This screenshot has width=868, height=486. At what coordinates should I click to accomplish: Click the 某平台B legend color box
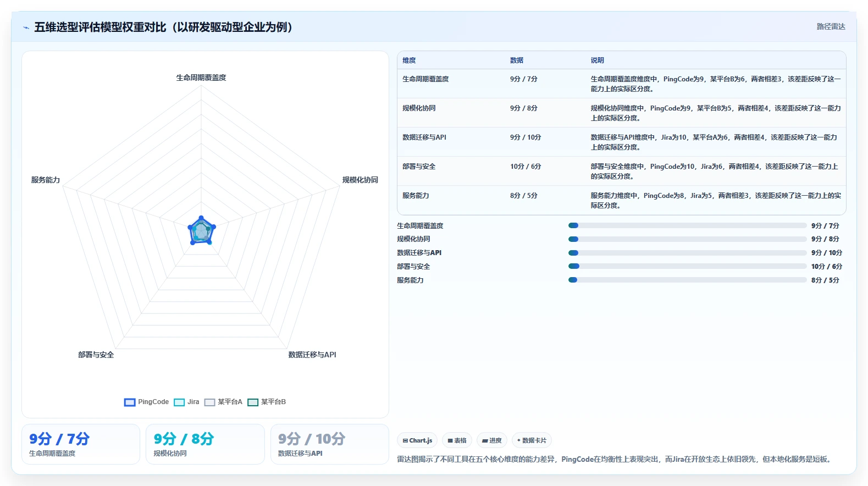tap(253, 402)
